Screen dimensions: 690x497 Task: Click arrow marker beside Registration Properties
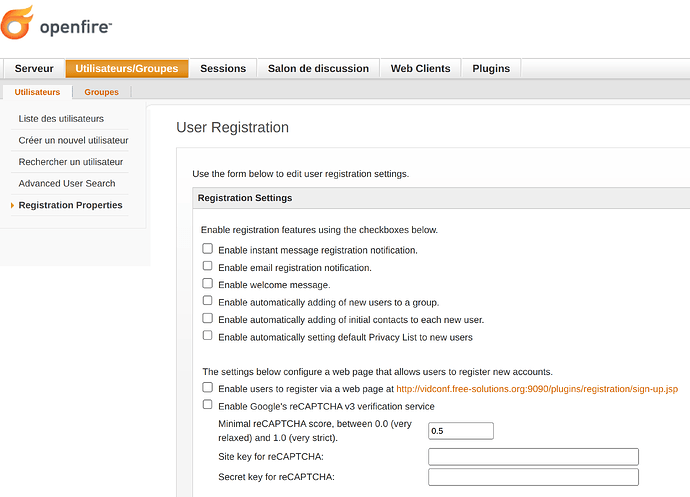pos(12,205)
